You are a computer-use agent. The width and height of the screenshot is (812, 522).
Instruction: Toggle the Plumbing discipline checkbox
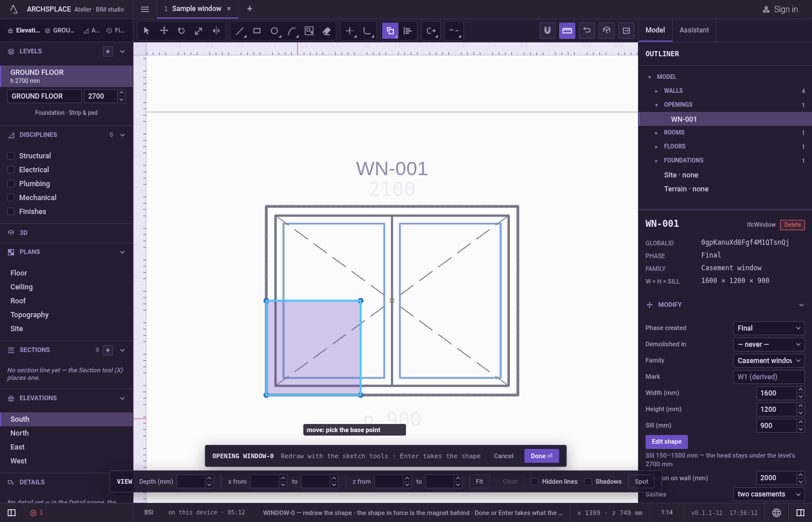click(x=10, y=184)
